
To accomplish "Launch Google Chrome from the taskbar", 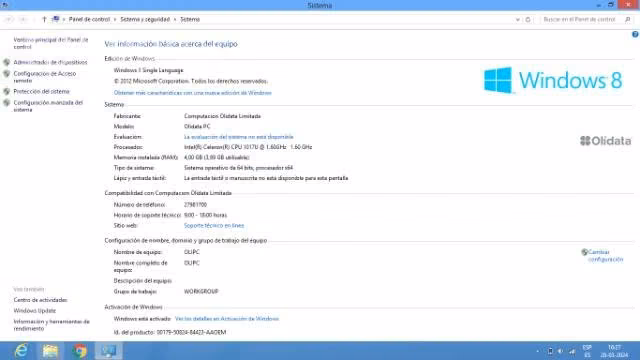I will (x=80, y=351).
